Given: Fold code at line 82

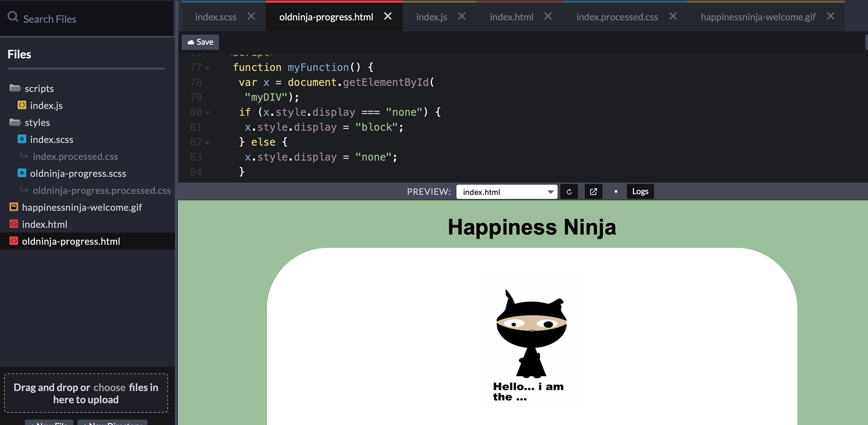Looking at the screenshot, I should point(208,142).
